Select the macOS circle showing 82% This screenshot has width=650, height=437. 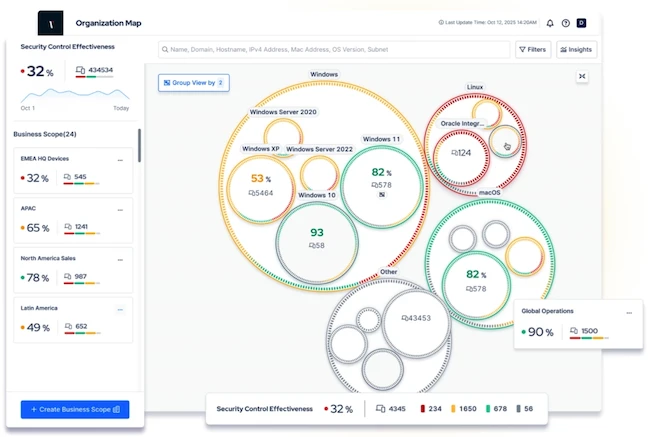(x=476, y=285)
